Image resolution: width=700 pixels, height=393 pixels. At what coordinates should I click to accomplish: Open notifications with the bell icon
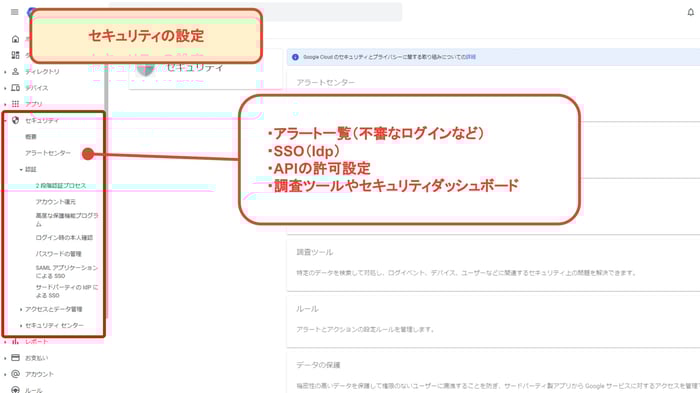tap(690, 12)
